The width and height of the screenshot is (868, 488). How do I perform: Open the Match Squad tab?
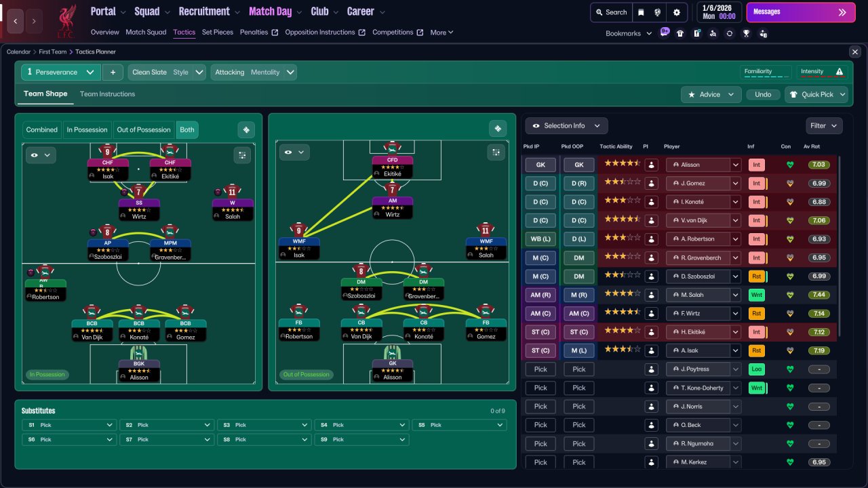point(146,33)
